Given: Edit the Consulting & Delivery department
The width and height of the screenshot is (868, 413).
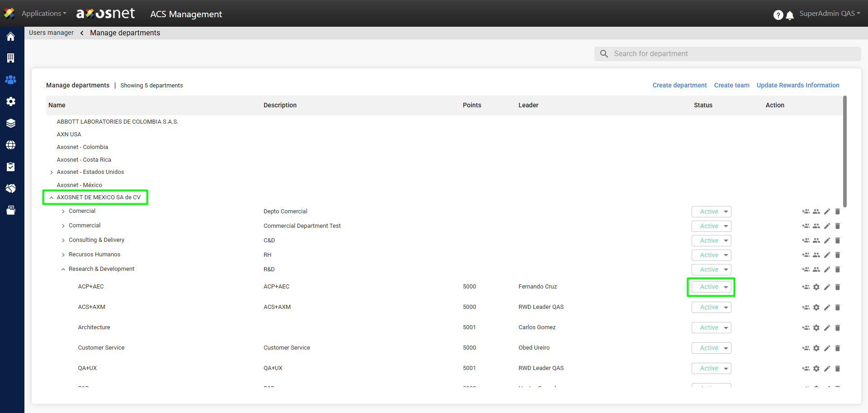Looking at the screenshot, I should click(827, 240).
